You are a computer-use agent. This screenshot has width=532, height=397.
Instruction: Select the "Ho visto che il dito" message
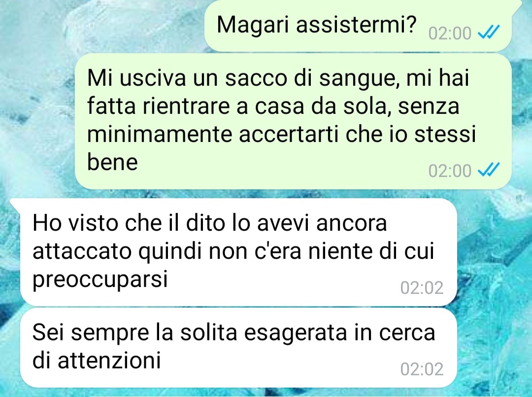click(x=238, y=252)
